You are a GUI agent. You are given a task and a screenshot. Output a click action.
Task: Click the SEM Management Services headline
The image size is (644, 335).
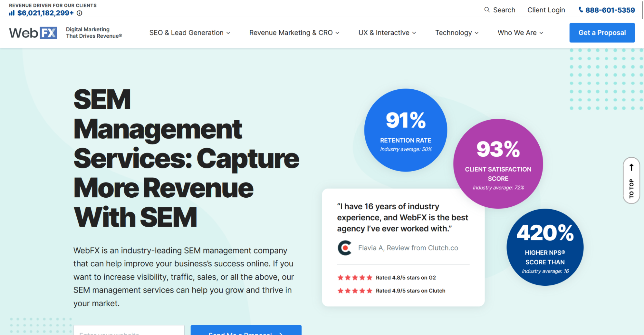tap(186, 158)
